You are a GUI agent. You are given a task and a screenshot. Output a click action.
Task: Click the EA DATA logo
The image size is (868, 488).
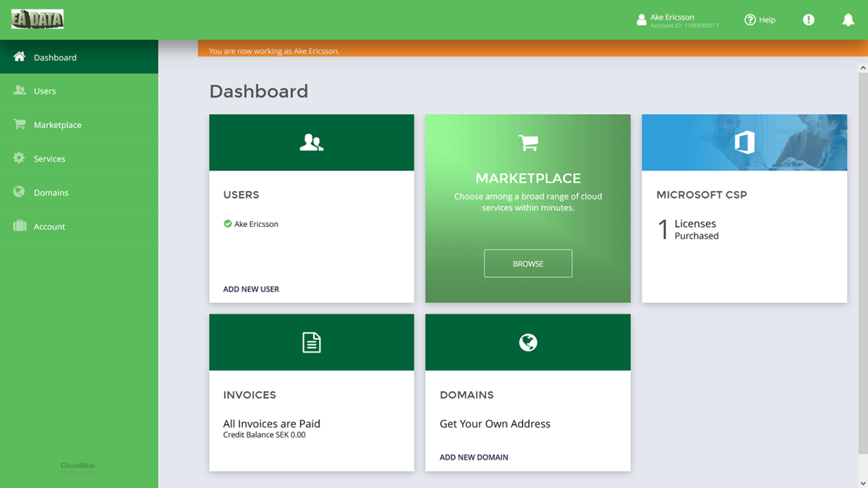point(38,20)
